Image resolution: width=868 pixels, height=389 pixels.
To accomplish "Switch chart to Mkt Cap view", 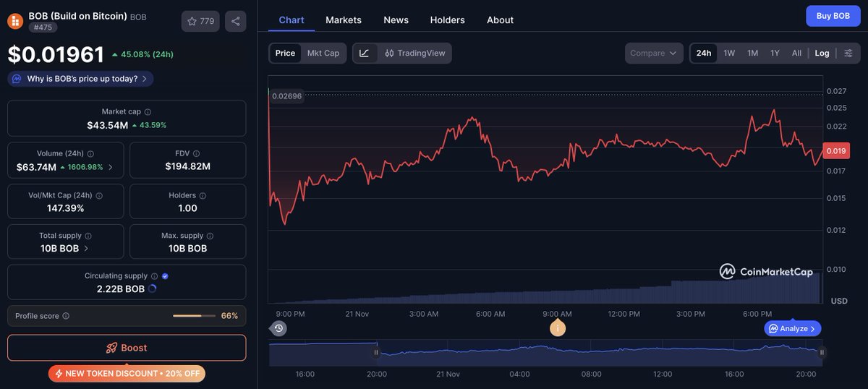I will pyautogui.click(x=323, y=53).
